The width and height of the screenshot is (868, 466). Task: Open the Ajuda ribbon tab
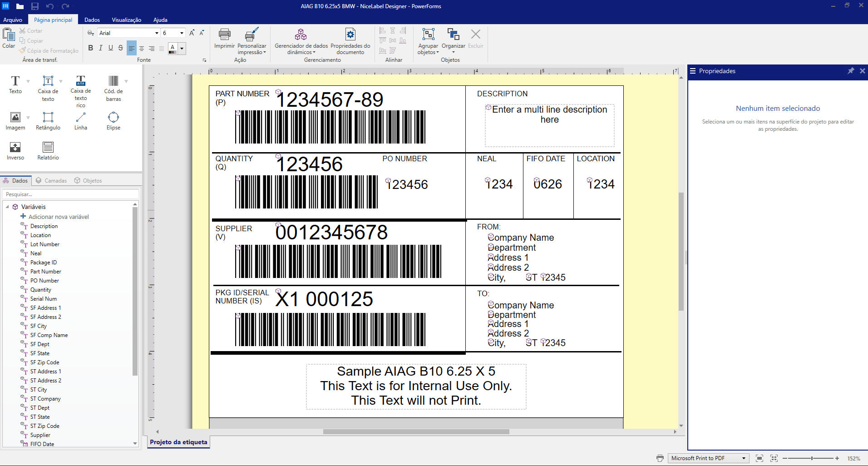point(160,20)
